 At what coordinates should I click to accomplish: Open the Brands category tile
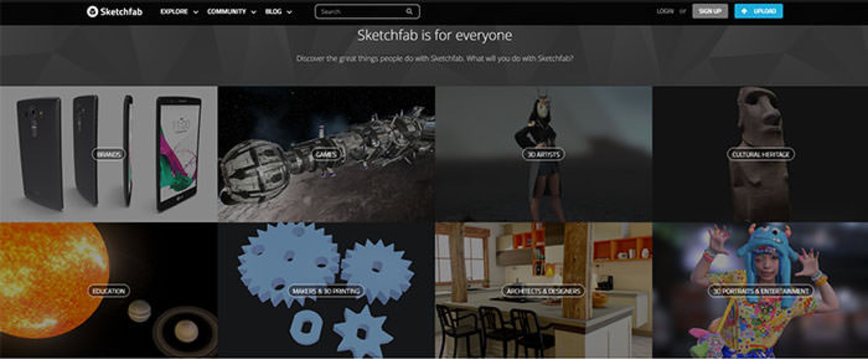point(108,154)
